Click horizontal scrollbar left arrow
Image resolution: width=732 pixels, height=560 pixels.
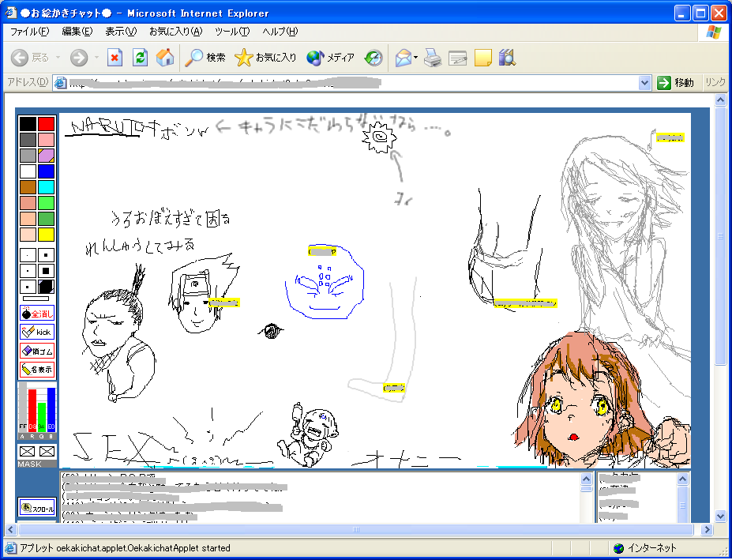click(11, 530)
